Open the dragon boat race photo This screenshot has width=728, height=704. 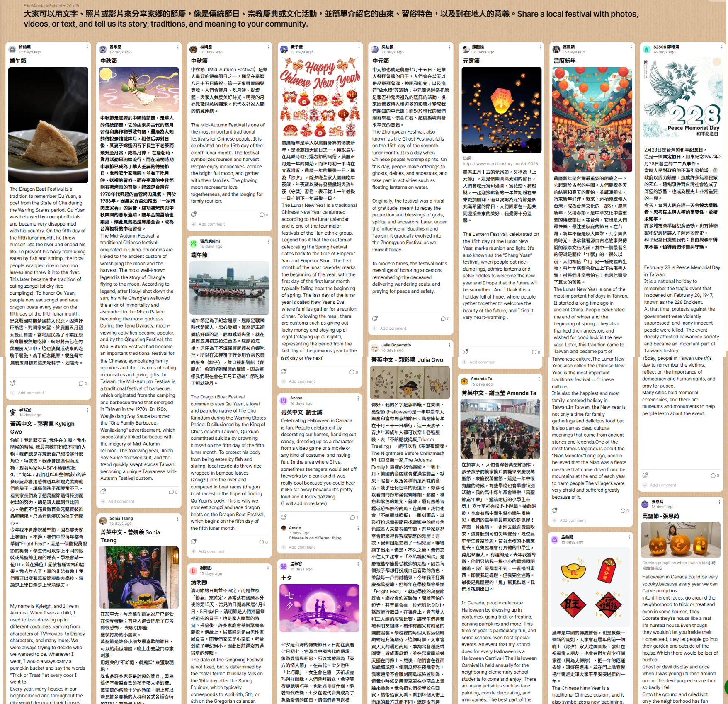[x=229, y=288]
